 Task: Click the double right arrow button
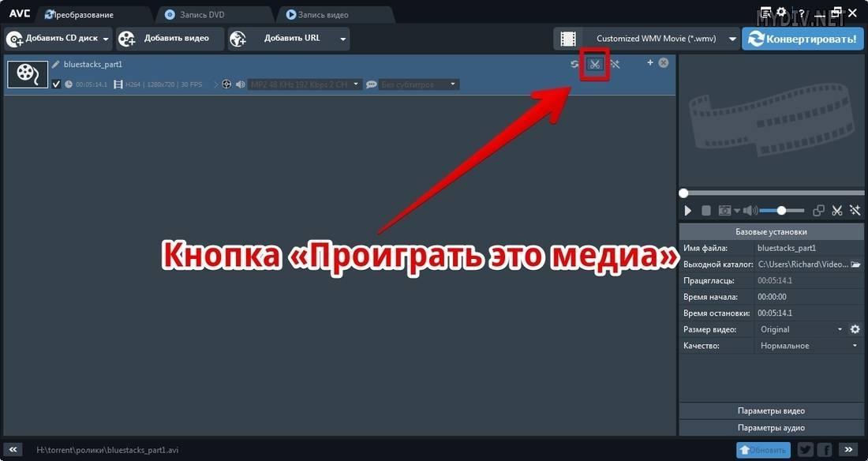pos(848,449)
